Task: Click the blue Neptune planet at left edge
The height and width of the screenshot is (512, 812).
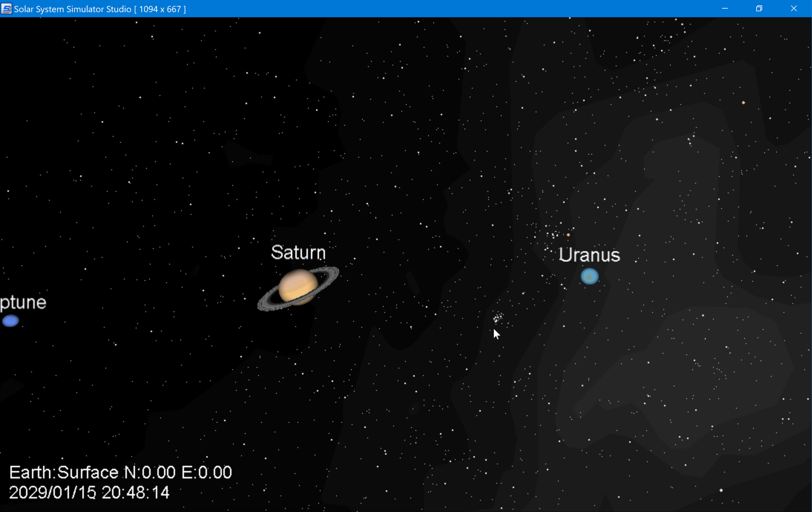Action: [10, 321]
